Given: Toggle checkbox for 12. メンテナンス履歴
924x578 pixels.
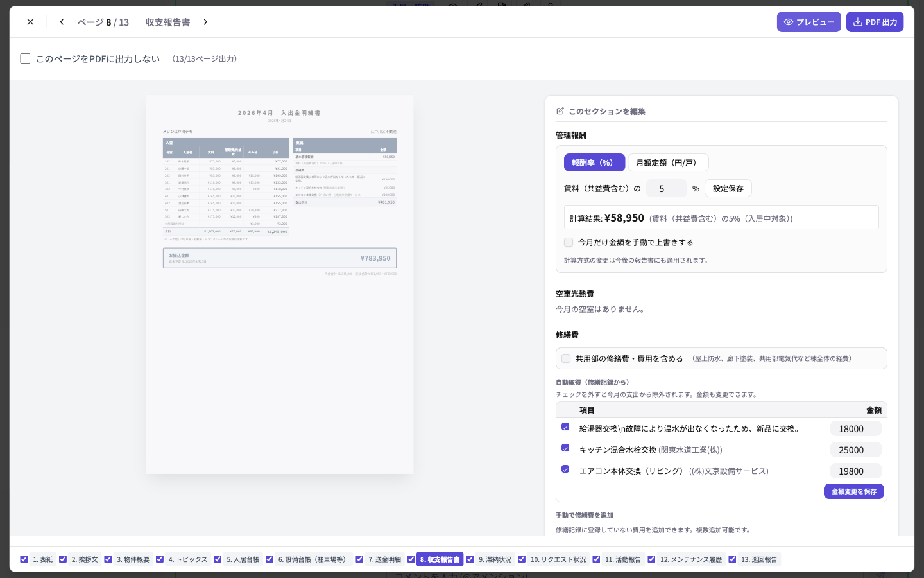Looking at the screenshot, I should coord(651,559).
